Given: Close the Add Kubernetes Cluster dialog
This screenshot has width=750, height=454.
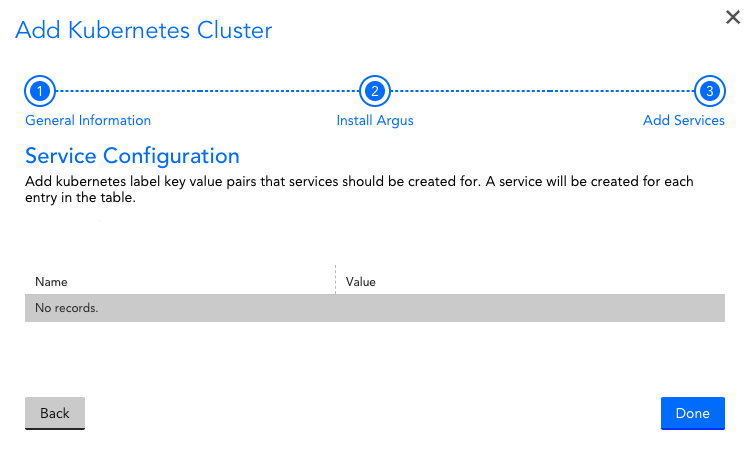Looking at the screenshot, I should [732, 17].
